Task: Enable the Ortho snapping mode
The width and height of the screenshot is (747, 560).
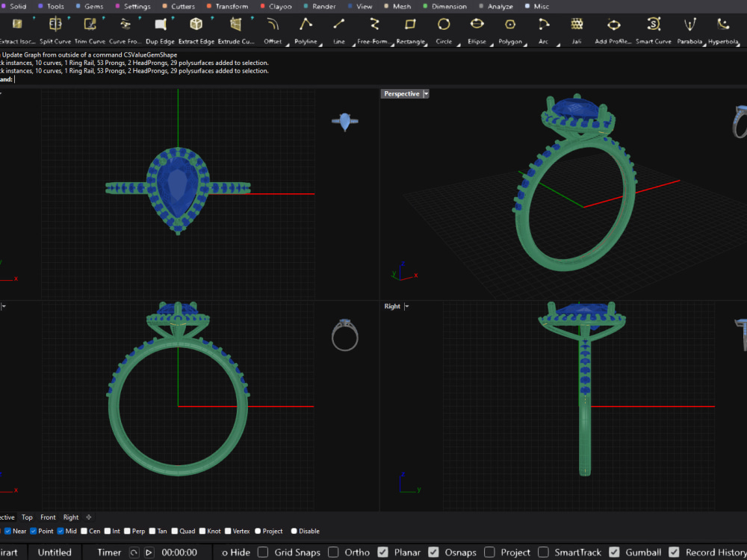Action: point(334,552)
